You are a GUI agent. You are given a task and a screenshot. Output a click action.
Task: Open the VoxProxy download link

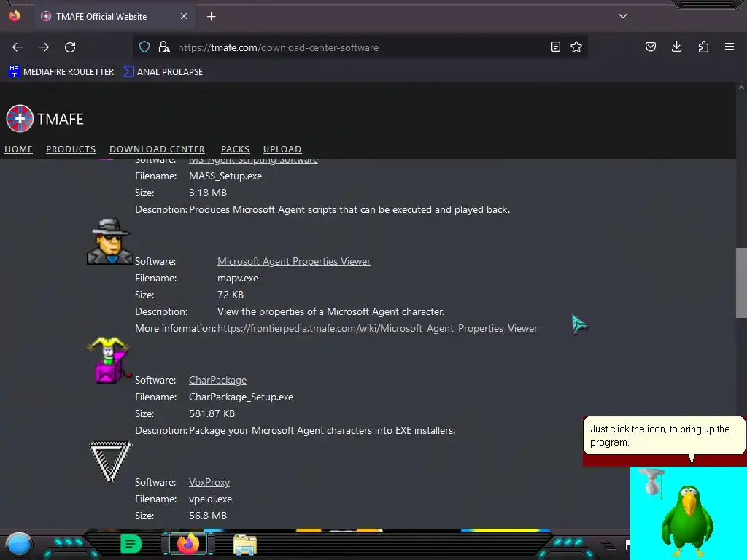coord(209,483)
